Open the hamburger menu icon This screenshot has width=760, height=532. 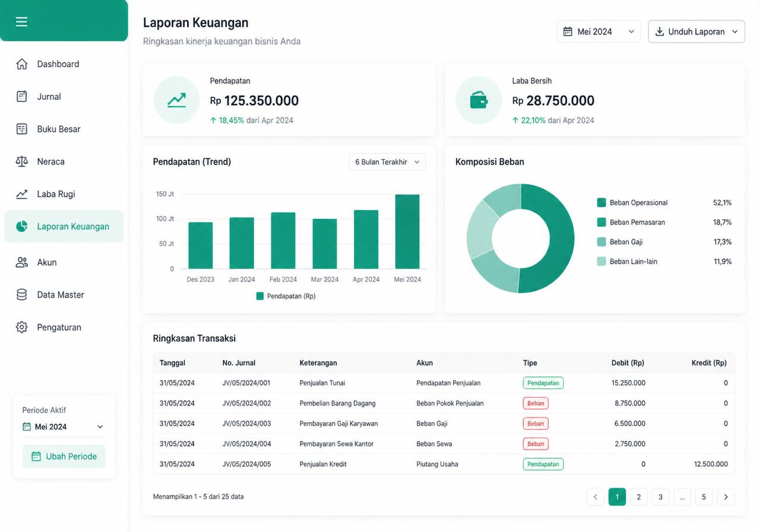pyautogui.click(x=22, y=22)
